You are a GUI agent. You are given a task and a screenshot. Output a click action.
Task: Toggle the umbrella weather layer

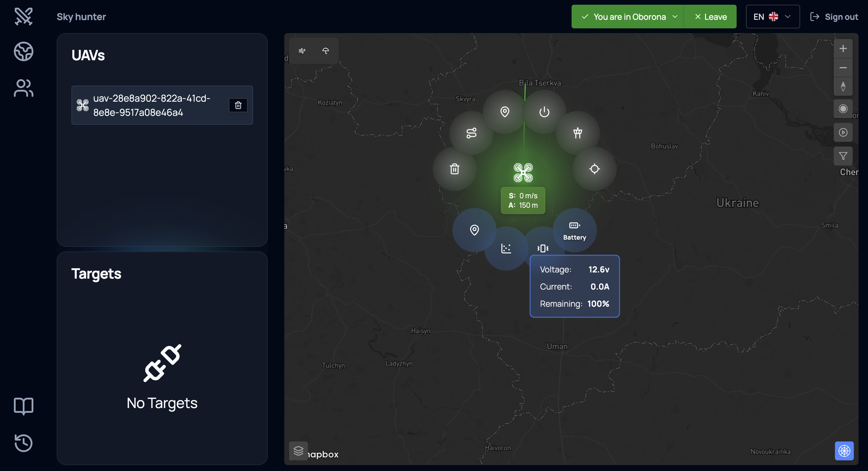pyautogui.click(x=325, y=51)
